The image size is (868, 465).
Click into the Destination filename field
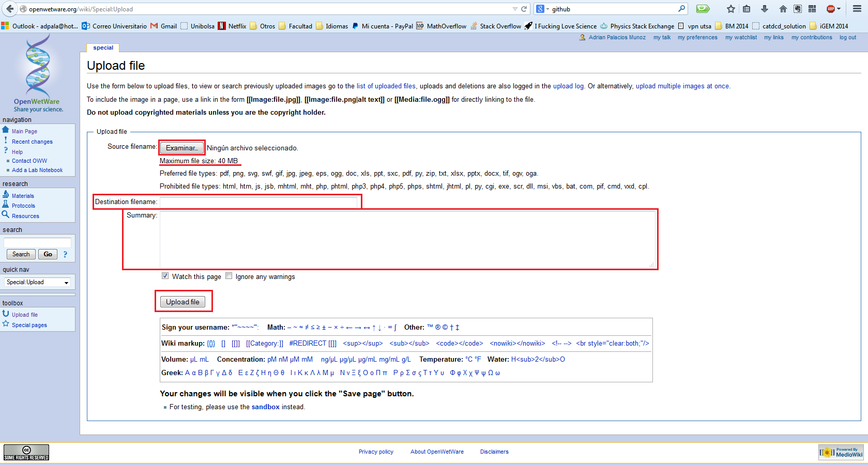(258, 202)
